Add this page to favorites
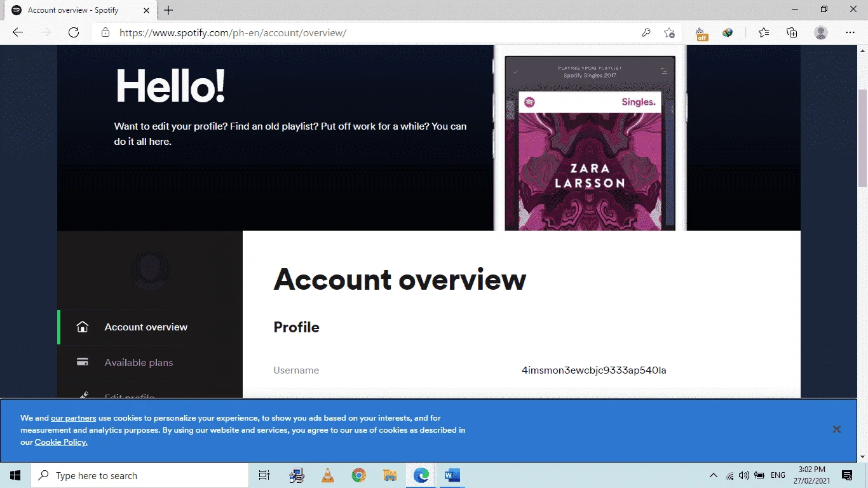868x488 pixels. 669,32
